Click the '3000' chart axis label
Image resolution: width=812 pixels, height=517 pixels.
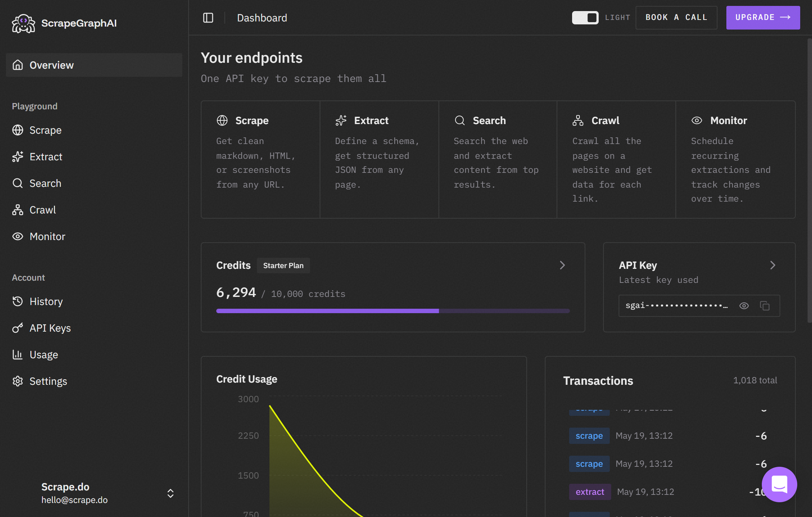[248, 399]
